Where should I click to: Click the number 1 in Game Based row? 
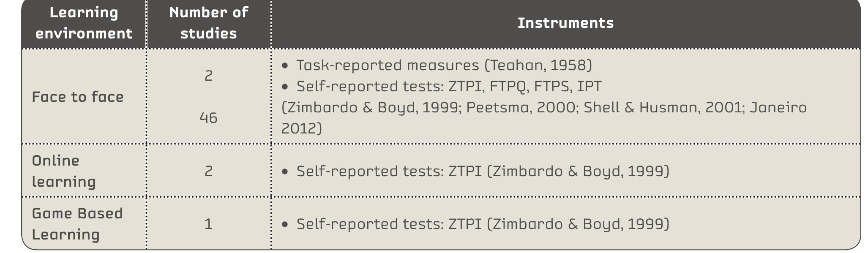coord(209,224)
